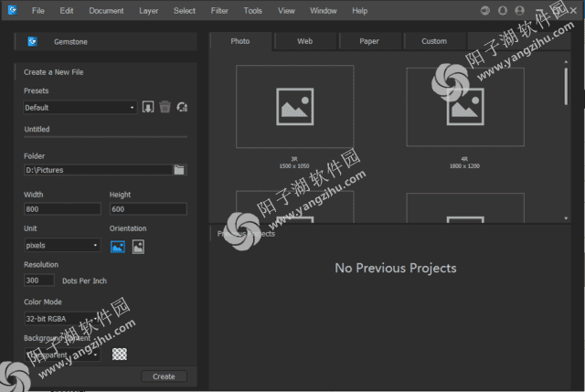Open the Layer menu
This screenshot has width=585, height=392.
point(148,11)
